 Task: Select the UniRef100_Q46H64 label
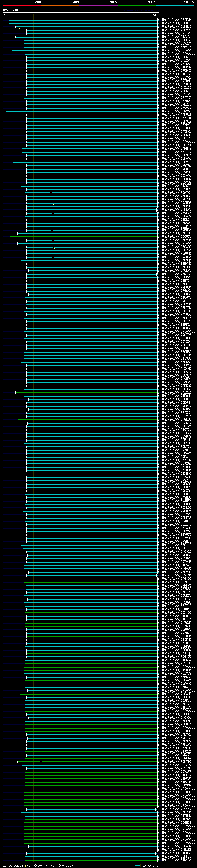[177, 410]
